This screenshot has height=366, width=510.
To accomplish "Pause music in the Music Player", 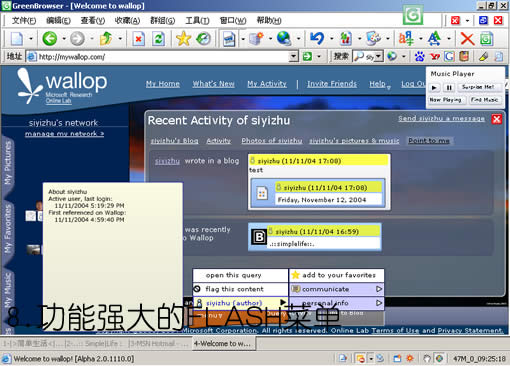I will click(449, 88).
